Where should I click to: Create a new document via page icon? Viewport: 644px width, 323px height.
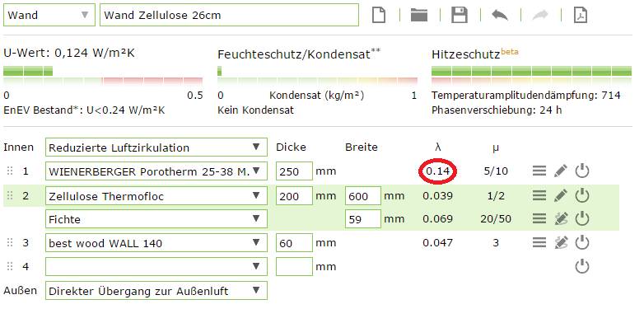pos(379,15)
